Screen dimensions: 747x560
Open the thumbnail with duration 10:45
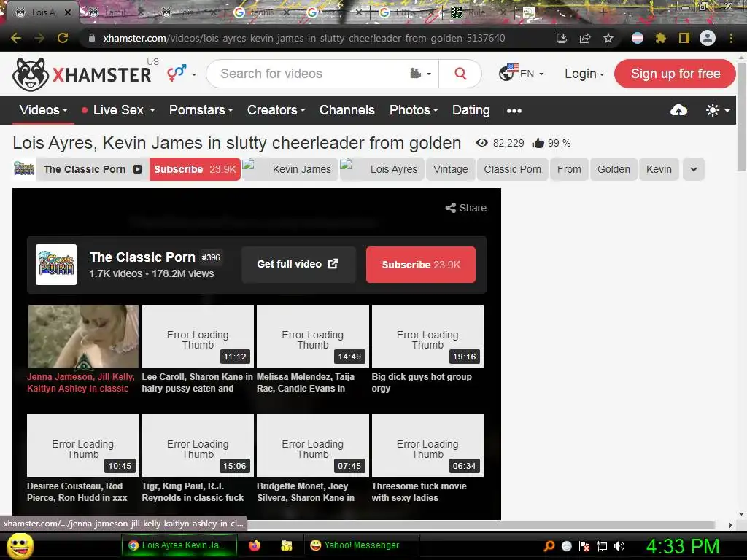pyautogui.click(x=83, y=446)
